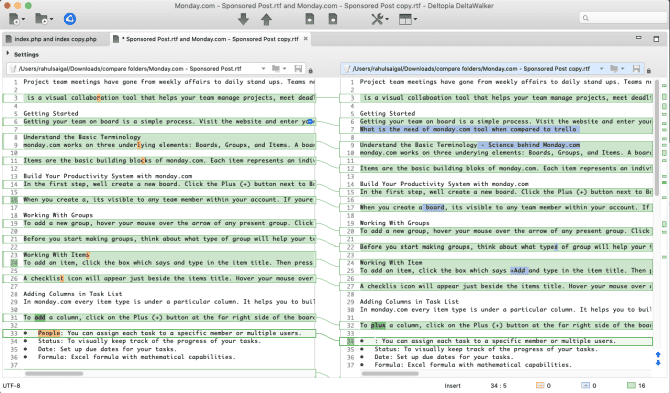Click the right pane horizontal scrollbar thumb

(x=390, y=374)
